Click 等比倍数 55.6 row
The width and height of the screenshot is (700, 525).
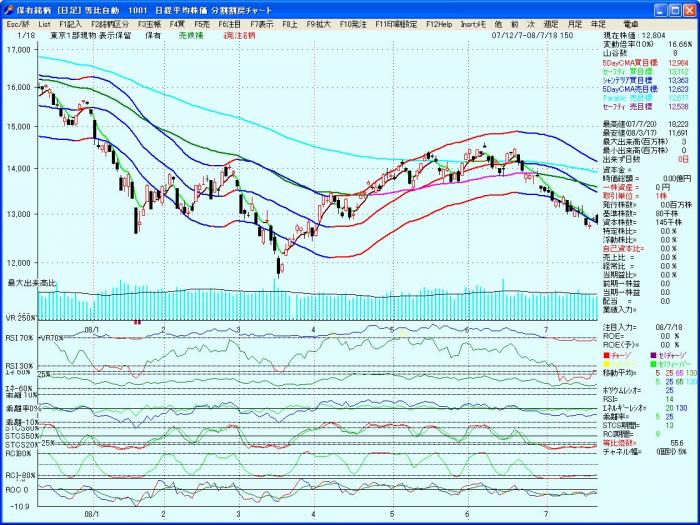(643, 443)
